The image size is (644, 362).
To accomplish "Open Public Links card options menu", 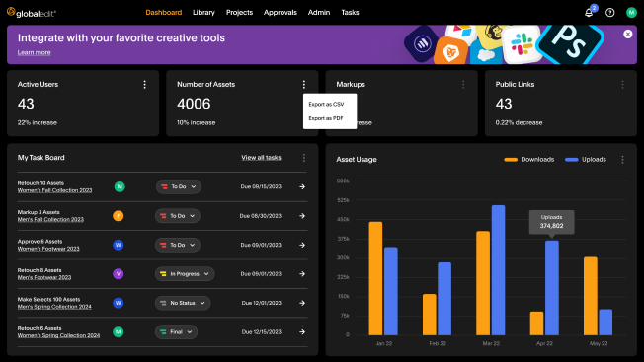I will coord(622,85).
